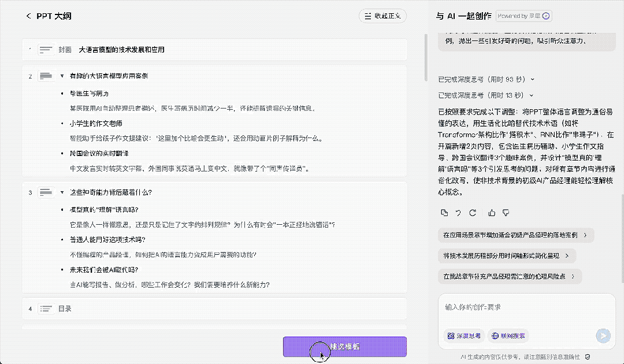Focus the 输入你的创作要求 input box
Viewport: 624px width, 364px height.
pyautogui.click(x=526, y=307)
